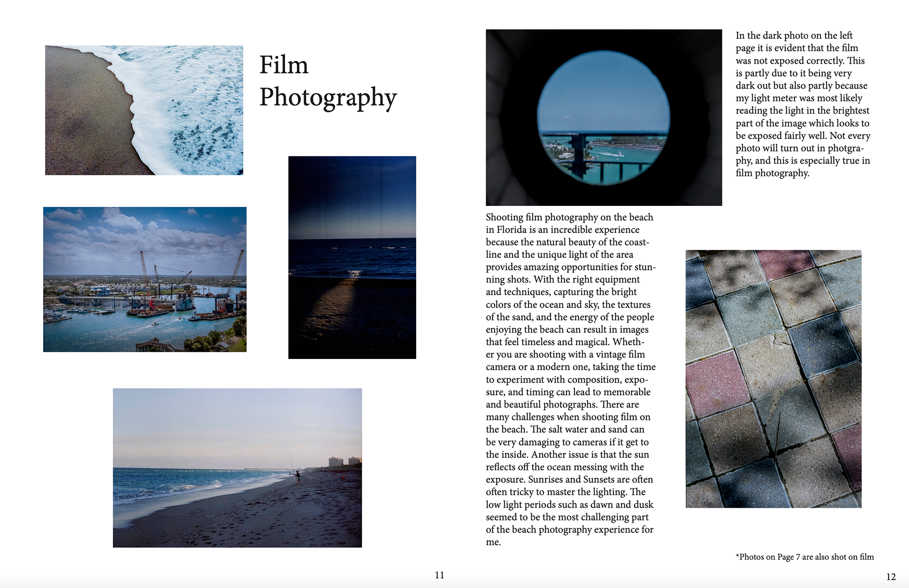Screen dimensions: 909x588
Task: Click the page number 11
Action: (439, 575)
